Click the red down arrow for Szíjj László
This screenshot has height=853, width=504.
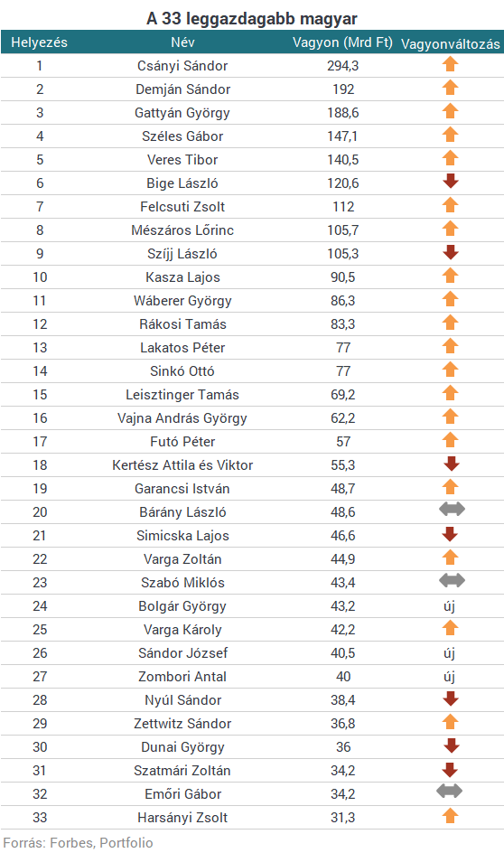pos(450,252)
